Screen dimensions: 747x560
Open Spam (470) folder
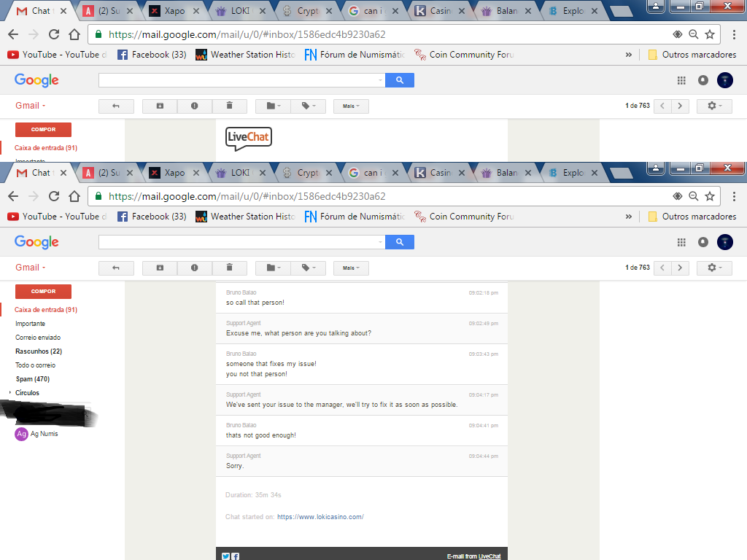(32, 379)
